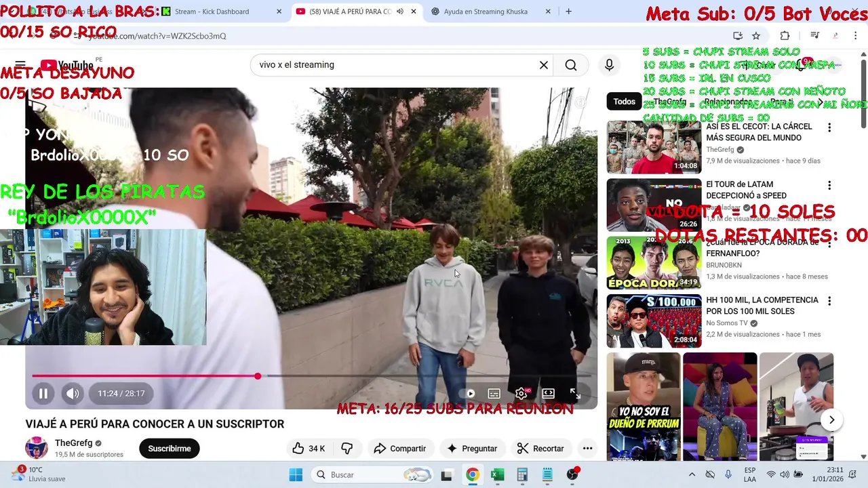868x488 pixels.
Task: Select the Todos filter chip
Action: (624, 102)
